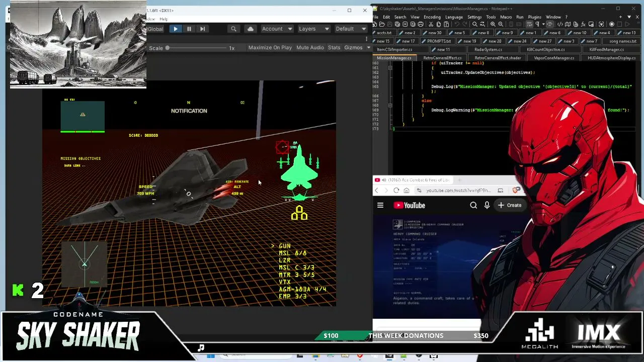The image size is (644, 362).
Task: Open Notepad++ Macro menu
Action: (x=506, y=17)
